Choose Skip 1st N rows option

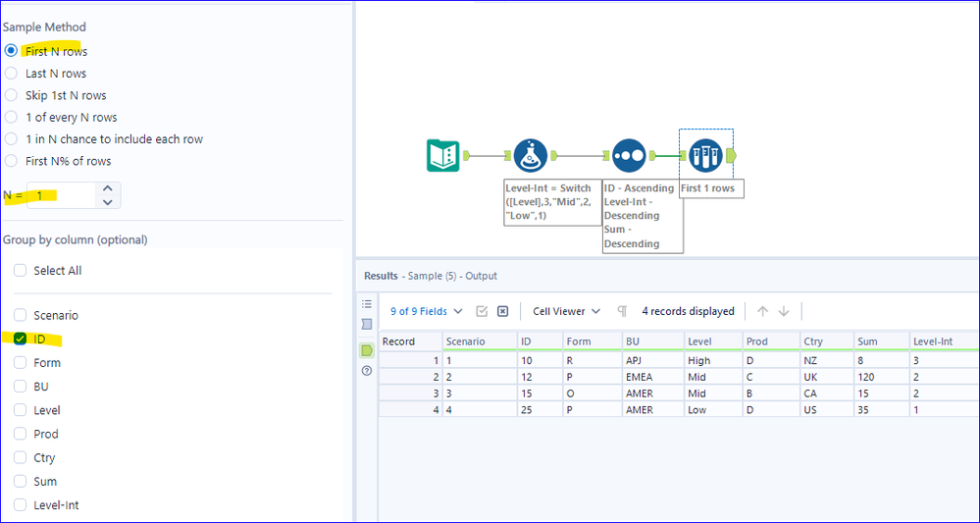click(11, 95)
